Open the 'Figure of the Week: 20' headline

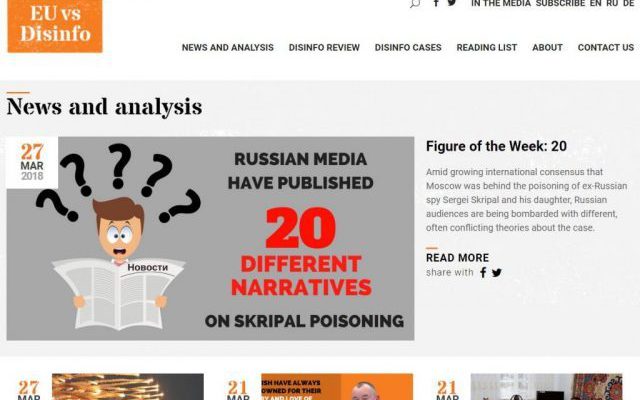496,146
